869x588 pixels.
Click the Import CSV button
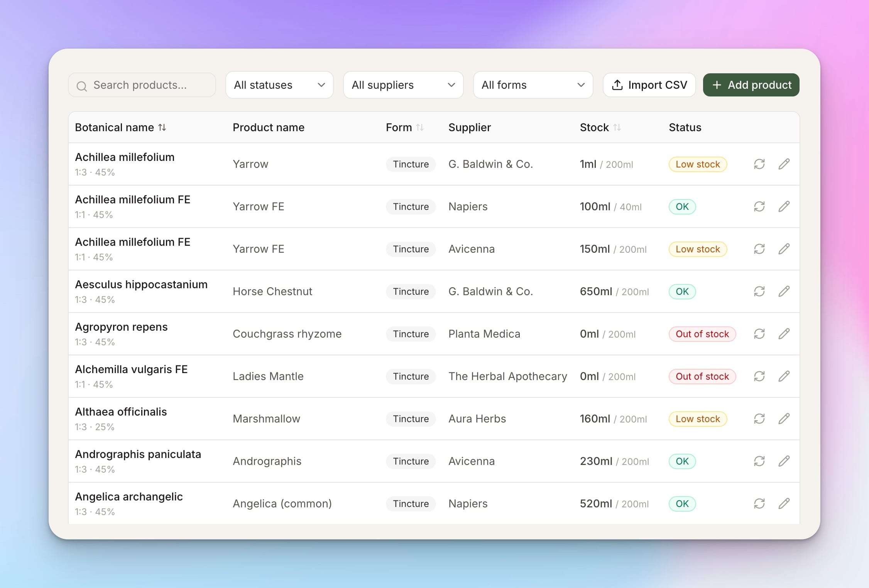click(x=649, y=85)
